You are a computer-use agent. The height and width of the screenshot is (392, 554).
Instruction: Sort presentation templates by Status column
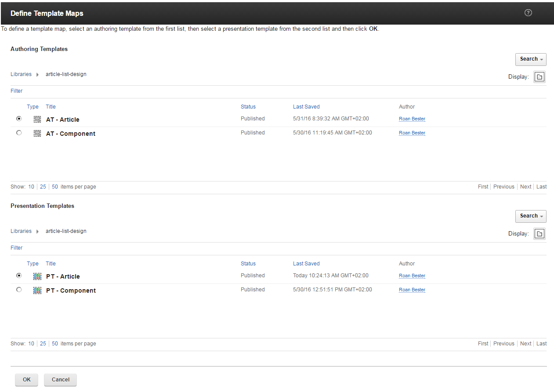click(248, 264)
